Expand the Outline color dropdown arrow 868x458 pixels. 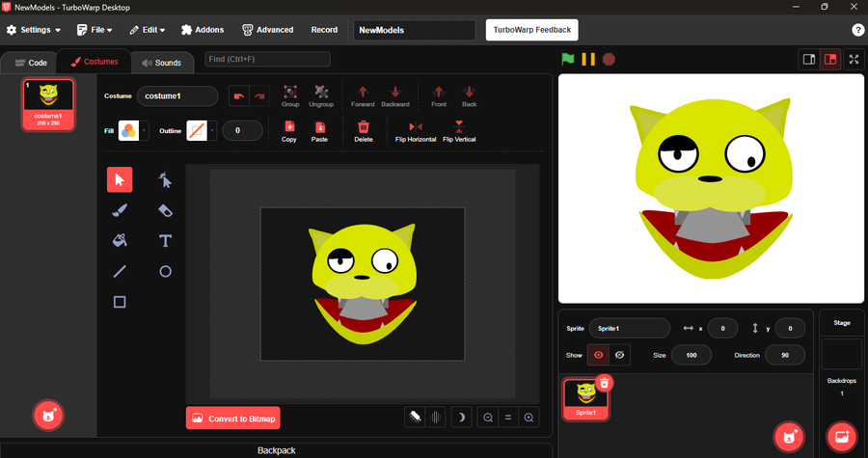[212, 131]
